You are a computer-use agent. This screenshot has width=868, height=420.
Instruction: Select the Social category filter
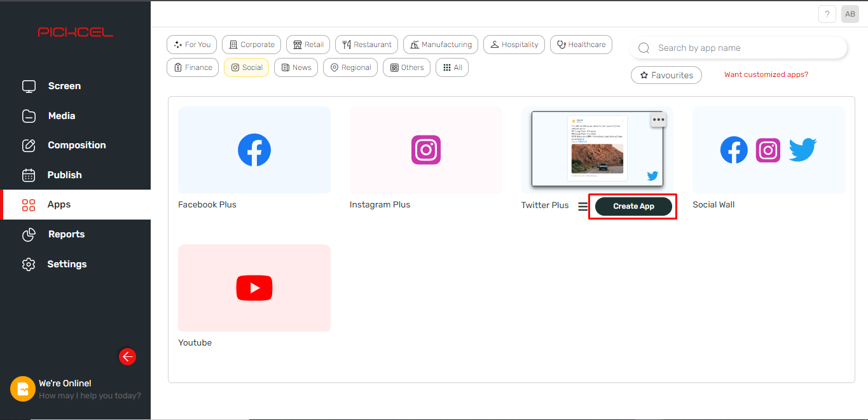click(x=246, y=67)
